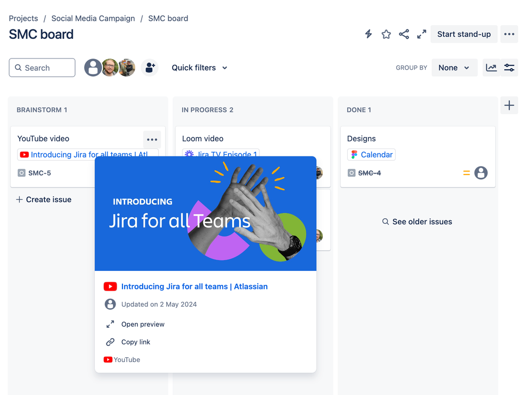
Task: Open YouTube video card actions ellipsis
Action: [x=152, y=139]
